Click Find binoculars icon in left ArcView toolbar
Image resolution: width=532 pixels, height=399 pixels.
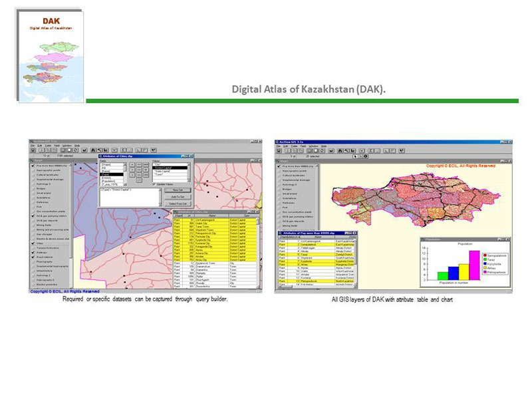click(93, 150)
